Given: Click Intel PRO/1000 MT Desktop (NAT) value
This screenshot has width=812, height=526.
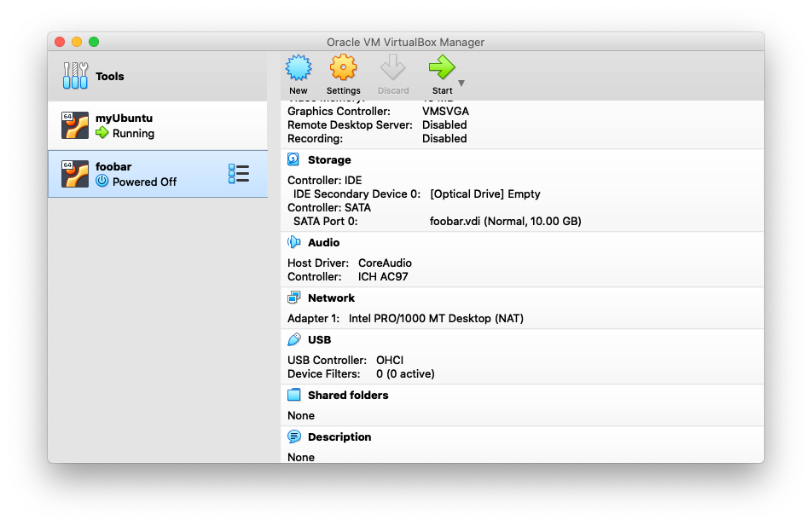Looking at the screenshot, I should tap(436, 318).
